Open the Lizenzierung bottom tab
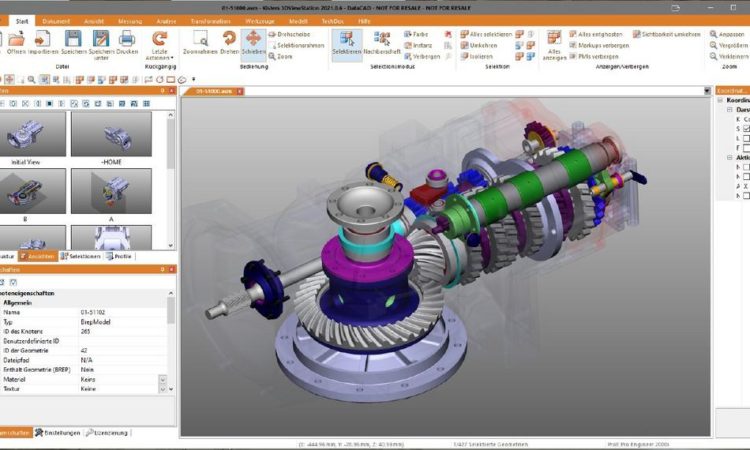 (107, 433)
